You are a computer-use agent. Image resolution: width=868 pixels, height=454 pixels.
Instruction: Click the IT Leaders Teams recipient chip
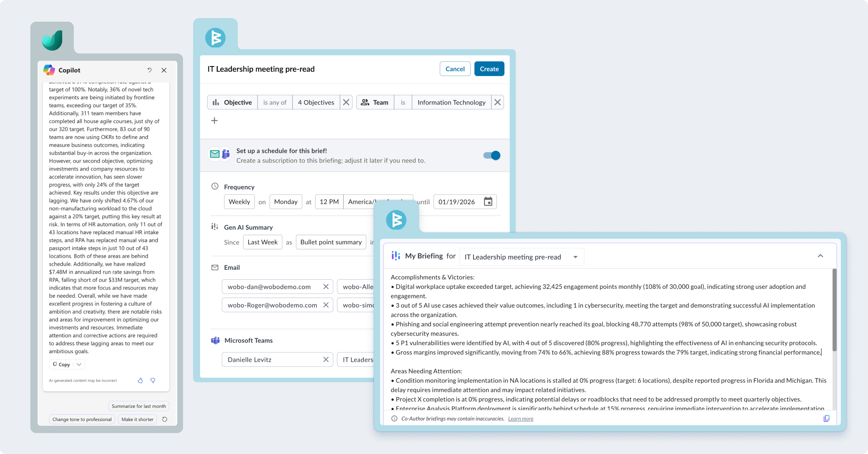(356, 360)
